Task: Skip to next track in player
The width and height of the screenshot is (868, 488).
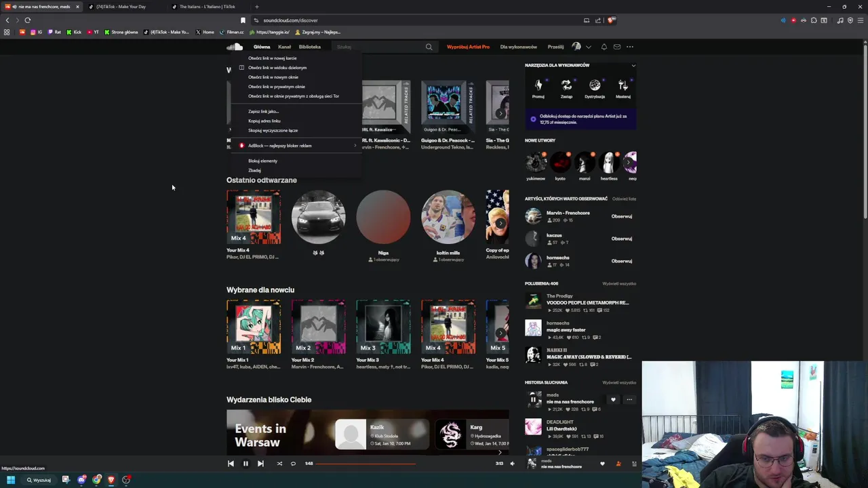Action: [x=260, y=464]
